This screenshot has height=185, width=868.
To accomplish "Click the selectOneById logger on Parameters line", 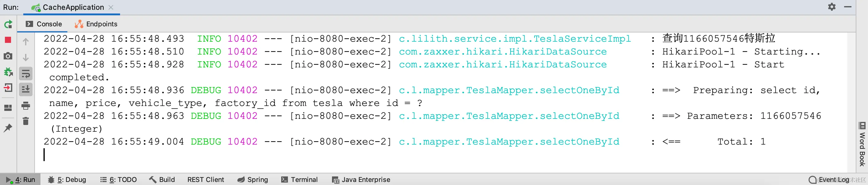I will 509,116.
